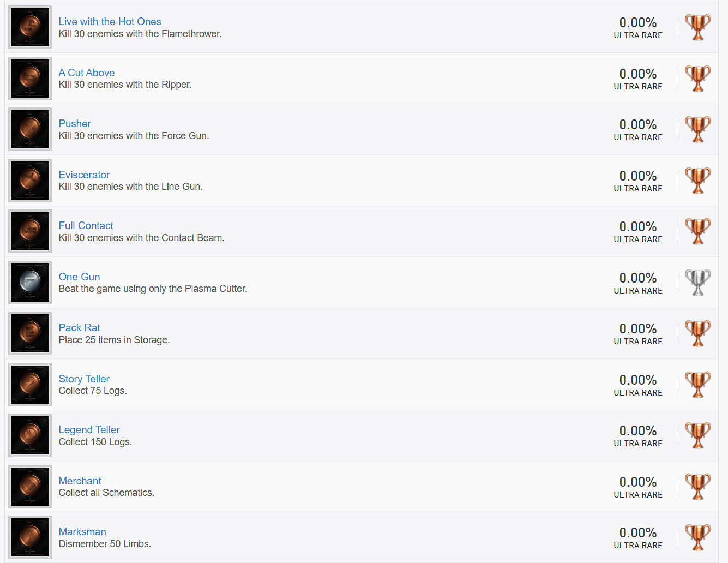728x563 pixels.
Task: Click the bronze trophy cup for Eviscerator
Action: coord(697,181)
